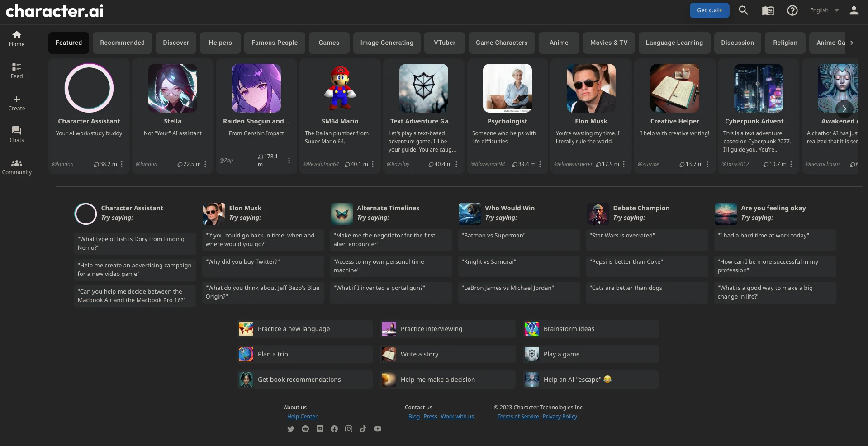Viewport: 868px width, 446px height.
Task: Open the Terms of Service link
Action: pos(518,417)
